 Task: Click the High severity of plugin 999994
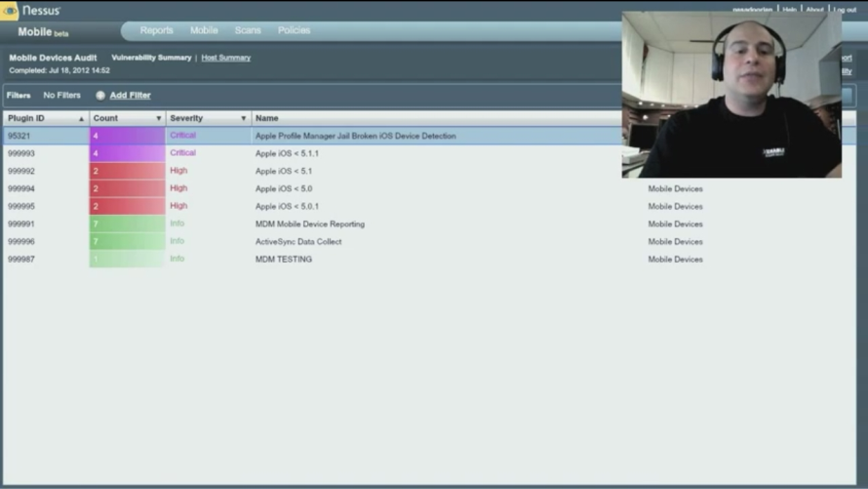coord(178,188)
